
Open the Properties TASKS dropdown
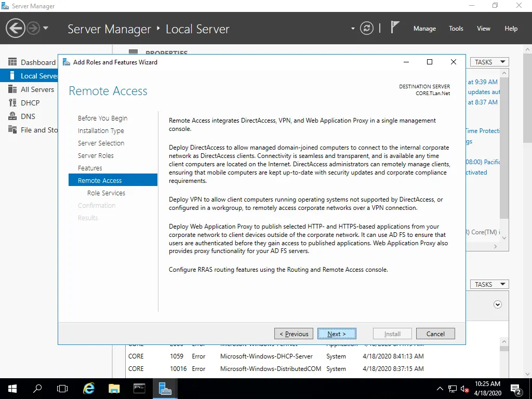coord(489,62)
